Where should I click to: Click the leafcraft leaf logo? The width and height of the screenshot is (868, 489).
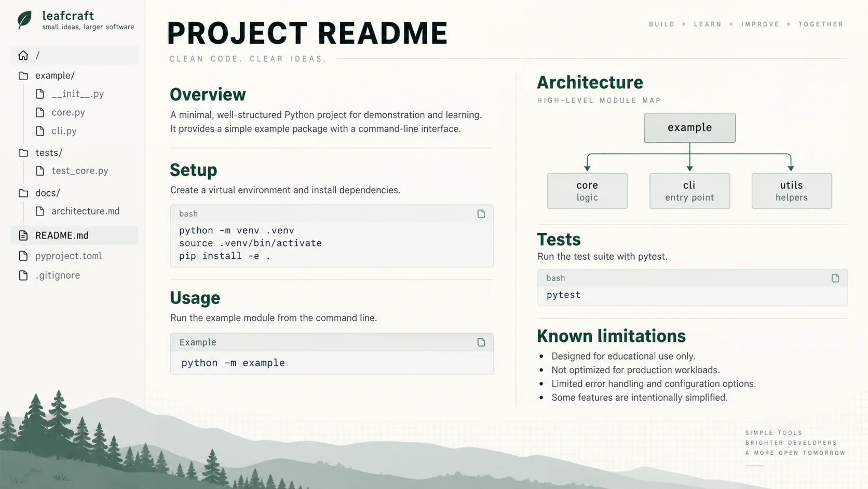pyautogui.click(x=24, y=20)
